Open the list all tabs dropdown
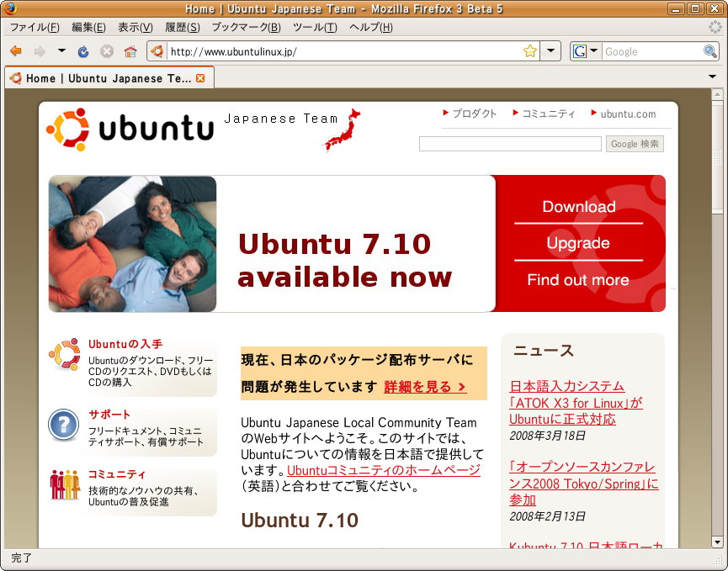Viewport: 728px width, 571px height. tap(712, 77)
